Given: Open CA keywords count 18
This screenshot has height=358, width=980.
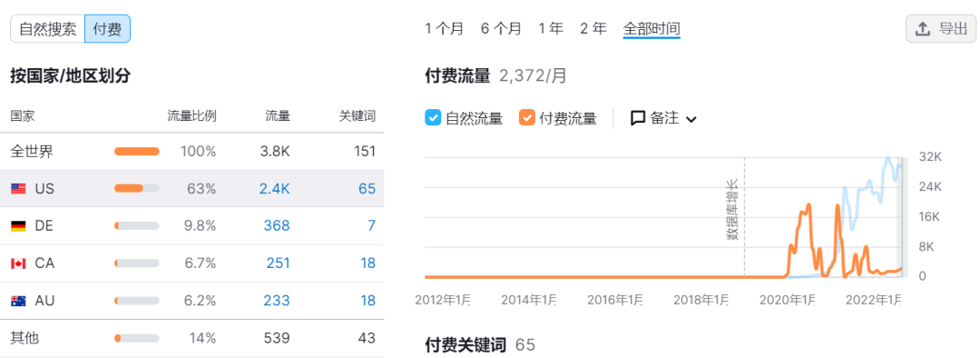Looking at the screenshot, I should [x=368, y=264].
